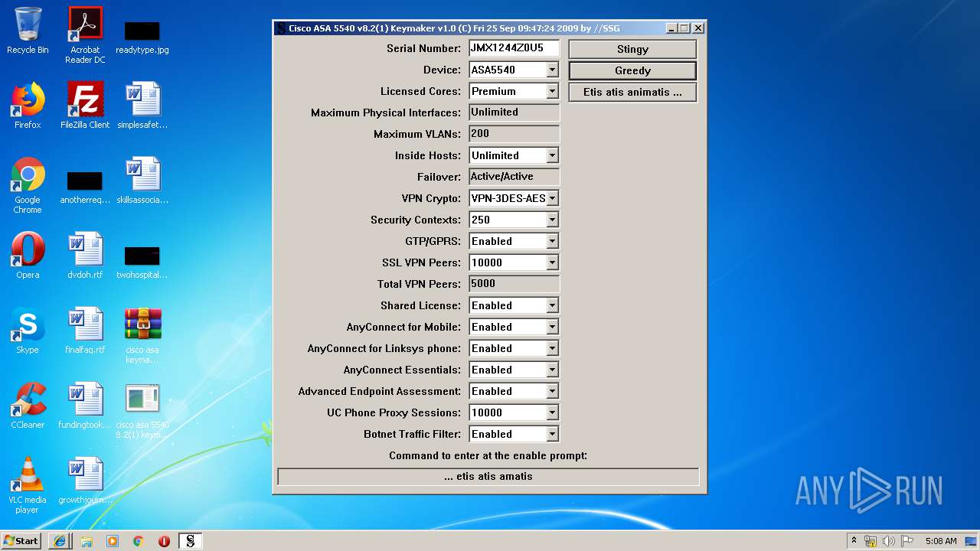Expand AnyConnect Essentials dropdown
The height and width of the screenshot is (551, 980).
[552, 370]
